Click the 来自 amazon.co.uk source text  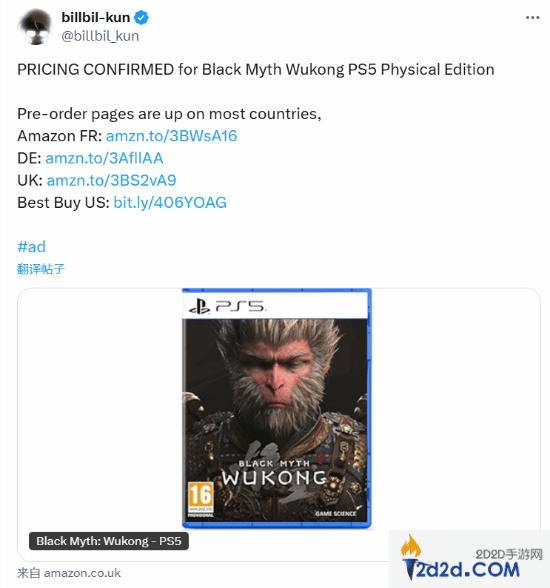click(69, 573)
